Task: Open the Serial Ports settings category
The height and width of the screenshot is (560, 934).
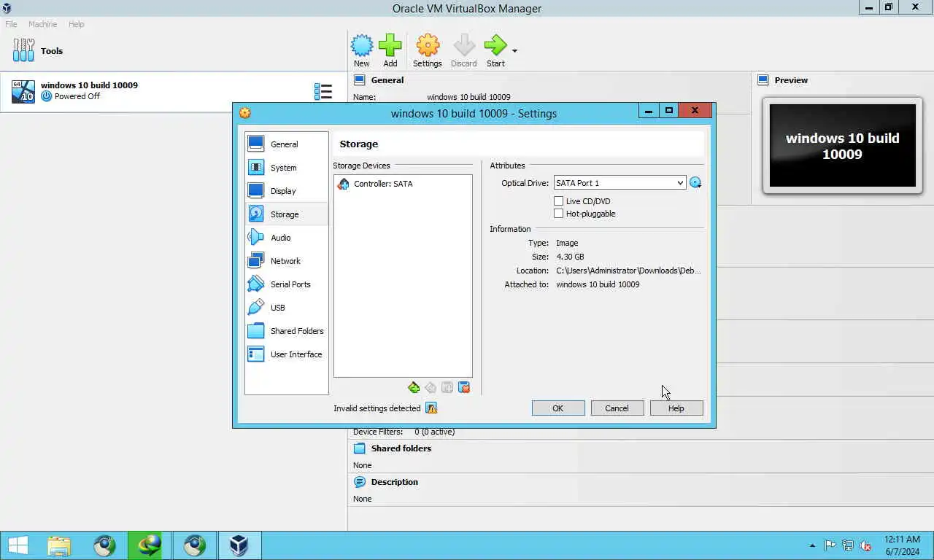Action: (286, 284)
